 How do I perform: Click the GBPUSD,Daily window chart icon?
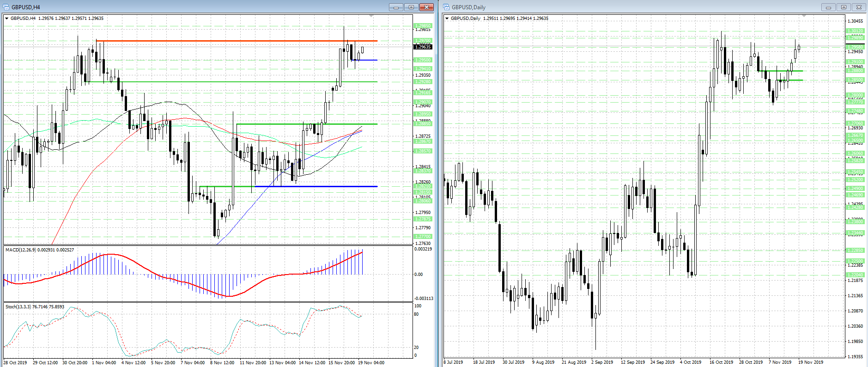point(446,7)
